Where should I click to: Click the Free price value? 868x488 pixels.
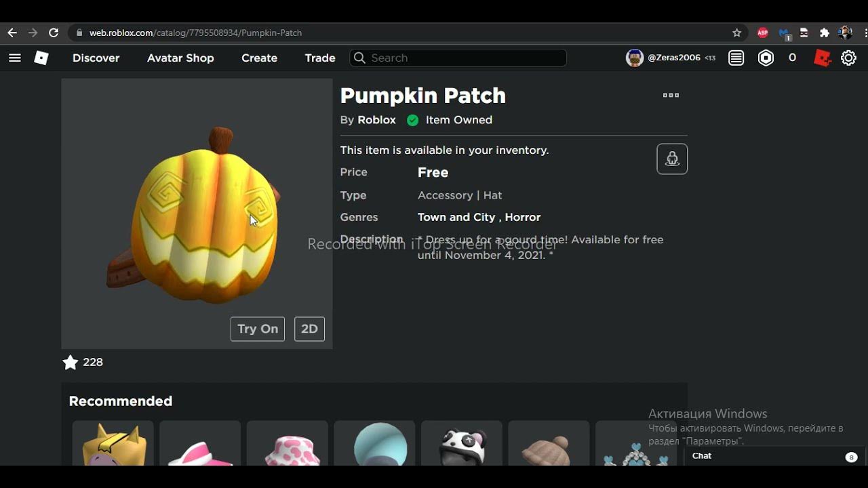433,173
